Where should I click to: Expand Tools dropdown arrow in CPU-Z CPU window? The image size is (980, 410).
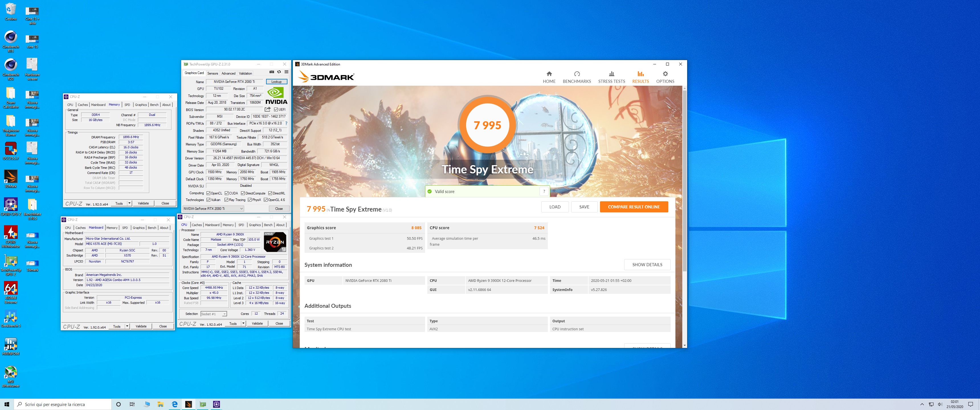tap(243, 323)
